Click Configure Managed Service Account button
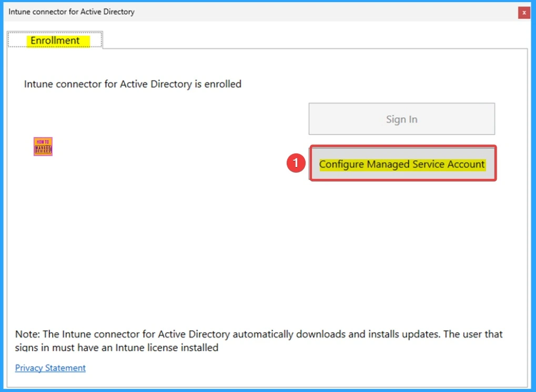The width and height of the screenshot is (536, 392). point(403,163)
